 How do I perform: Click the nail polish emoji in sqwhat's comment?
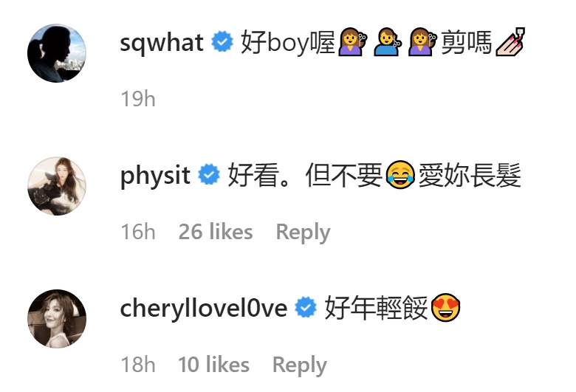510,42
